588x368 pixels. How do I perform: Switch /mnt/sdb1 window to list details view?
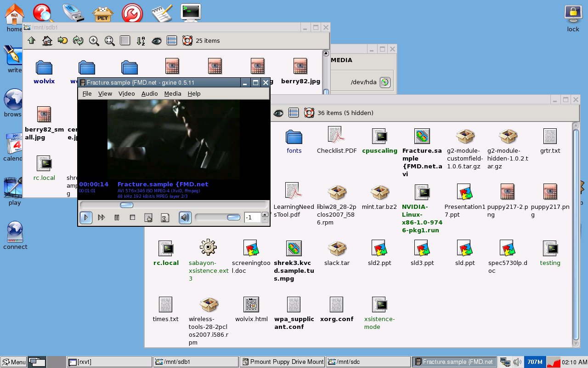[x=125, y=40]
